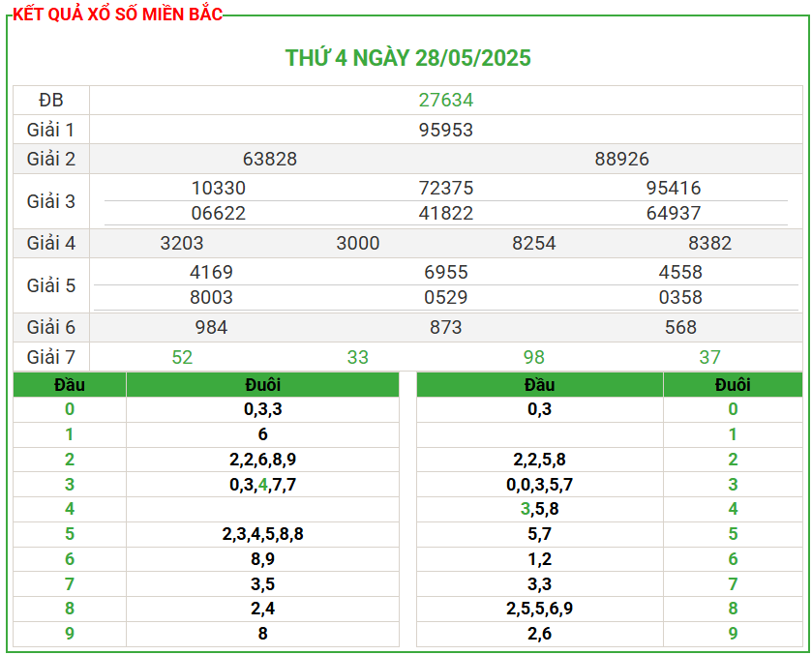Select fifth prize number 0529
The width and height of the screenshot is (812, 655).
point(446,297)
